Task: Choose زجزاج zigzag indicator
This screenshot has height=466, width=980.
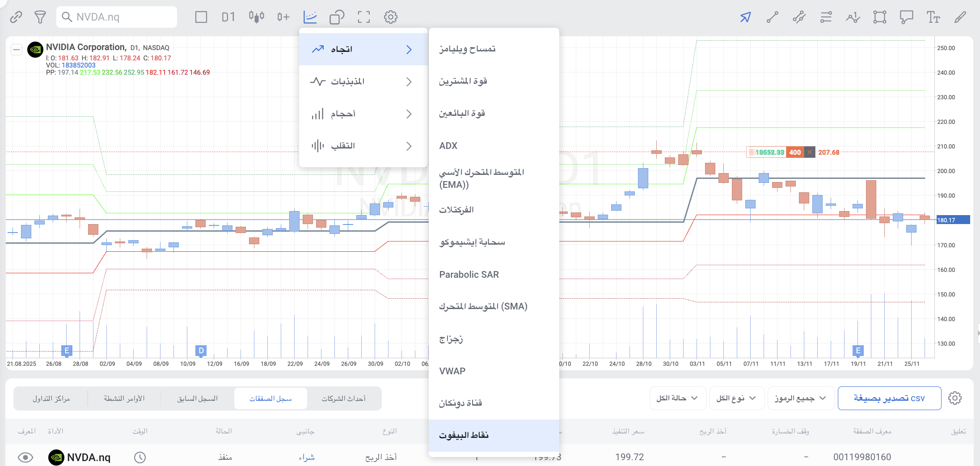Action: point(494,339)
